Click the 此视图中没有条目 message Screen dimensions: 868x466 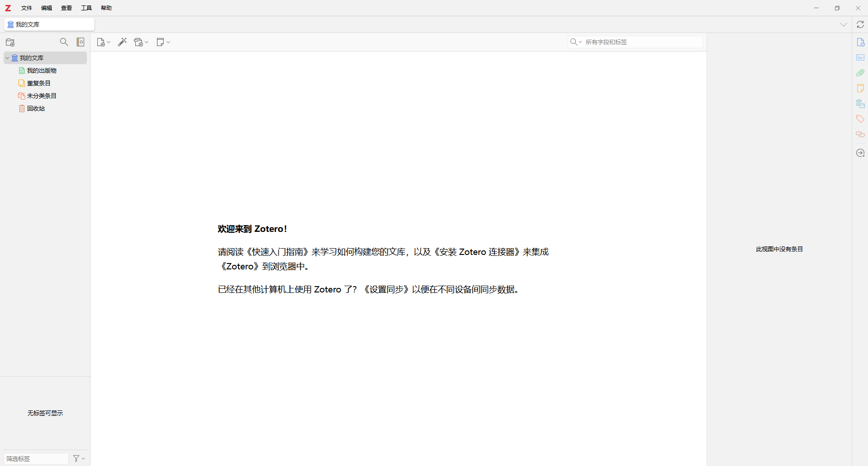pos(779,249)
